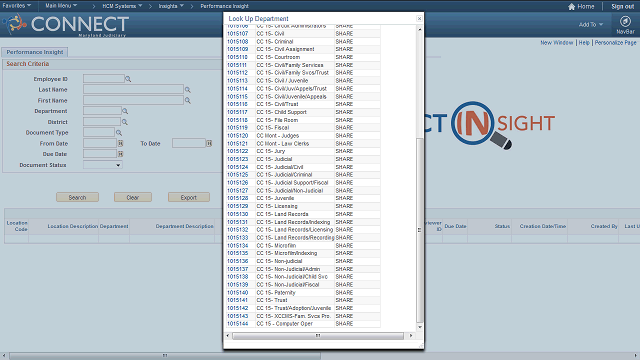Click First Name lookup magnifier
The image size is (640, 360).
[x=188, y=100]
